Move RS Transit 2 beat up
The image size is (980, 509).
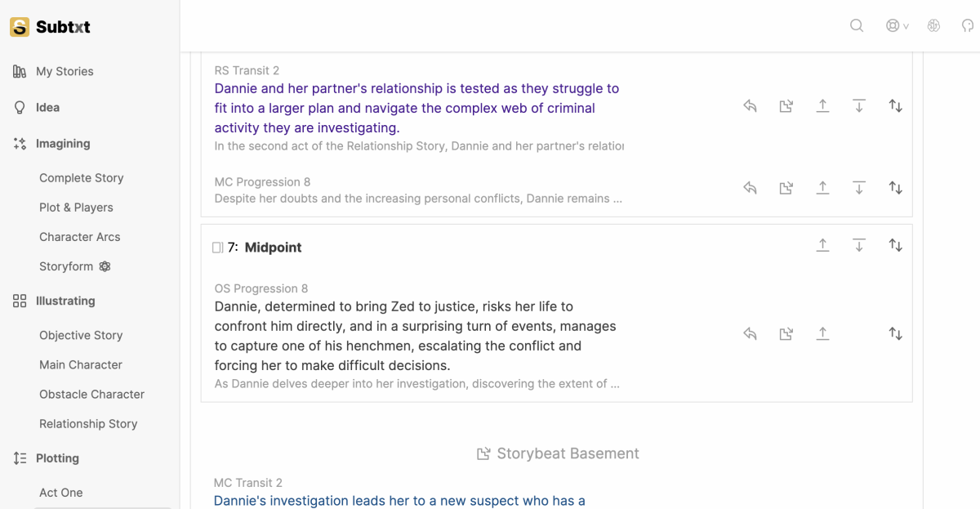(x=822, y=106)
